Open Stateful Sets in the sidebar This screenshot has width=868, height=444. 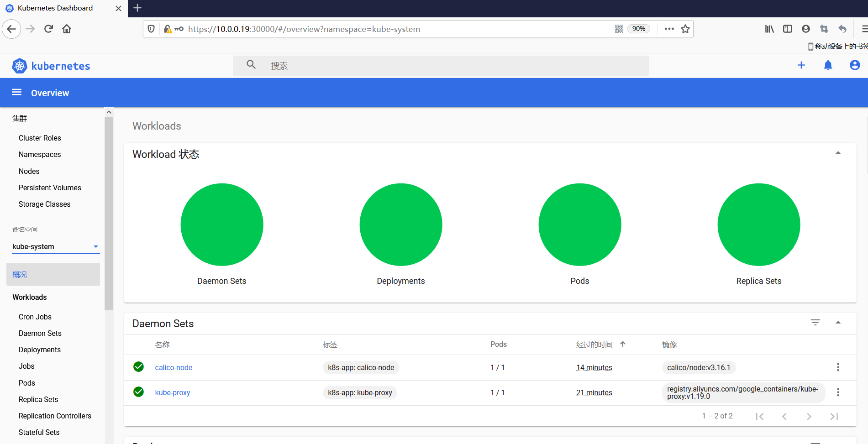coord(39,432)
